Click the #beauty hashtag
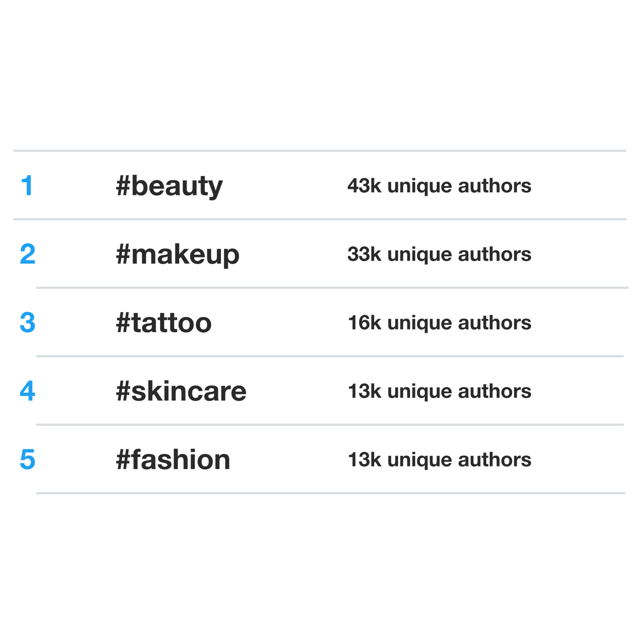 [169, 186]
